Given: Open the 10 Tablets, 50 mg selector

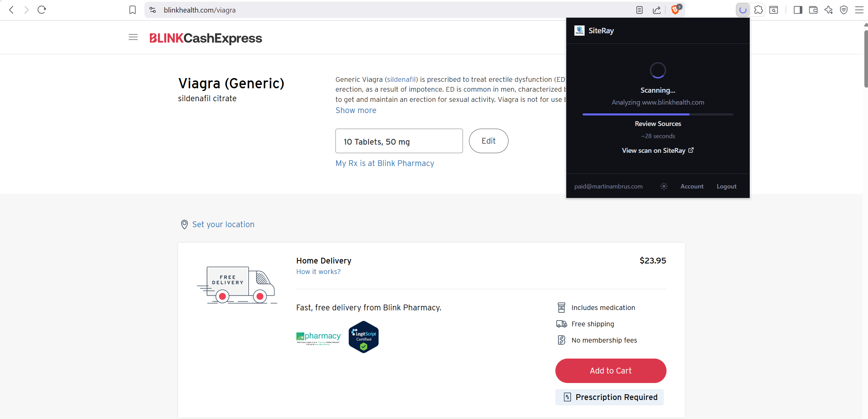Looking at the screenshot, I should pos(399,141).
